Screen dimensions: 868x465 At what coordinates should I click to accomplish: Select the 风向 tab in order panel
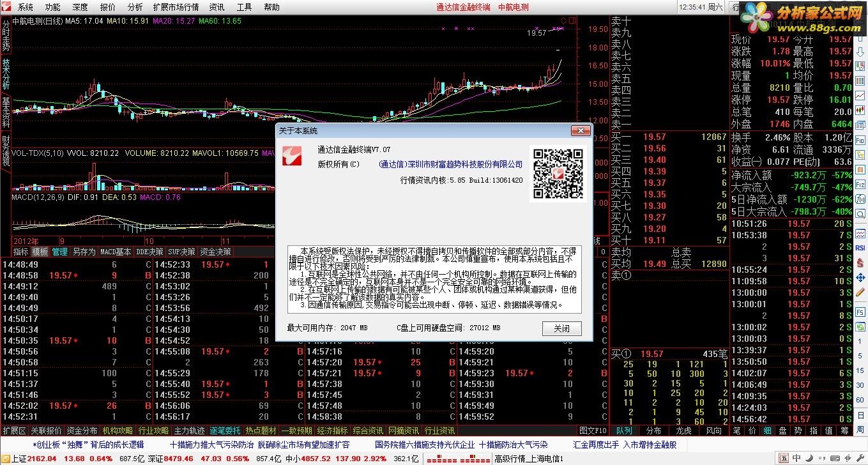713,431
